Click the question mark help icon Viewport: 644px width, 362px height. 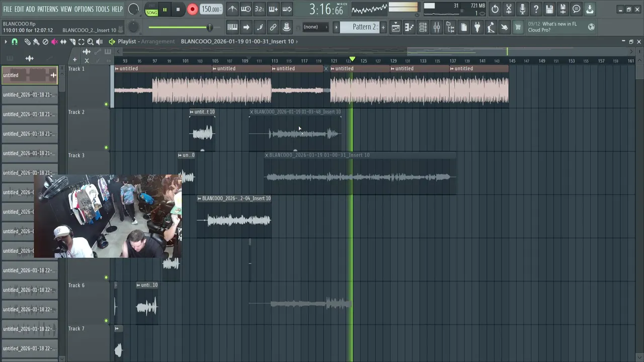(536, 9)
